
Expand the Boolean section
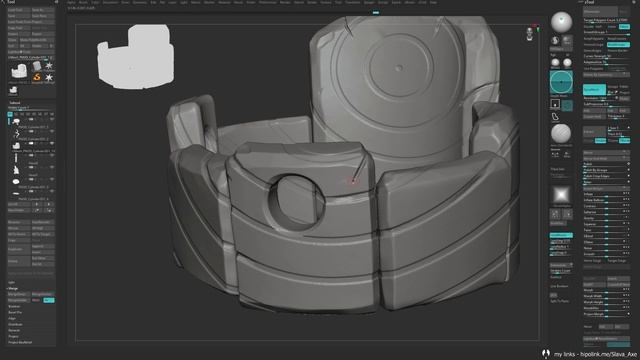point(14,307)
